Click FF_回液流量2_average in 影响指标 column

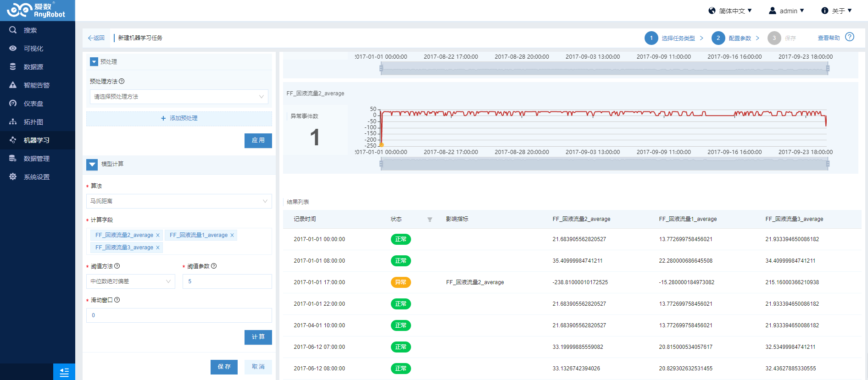pos(475,282)
